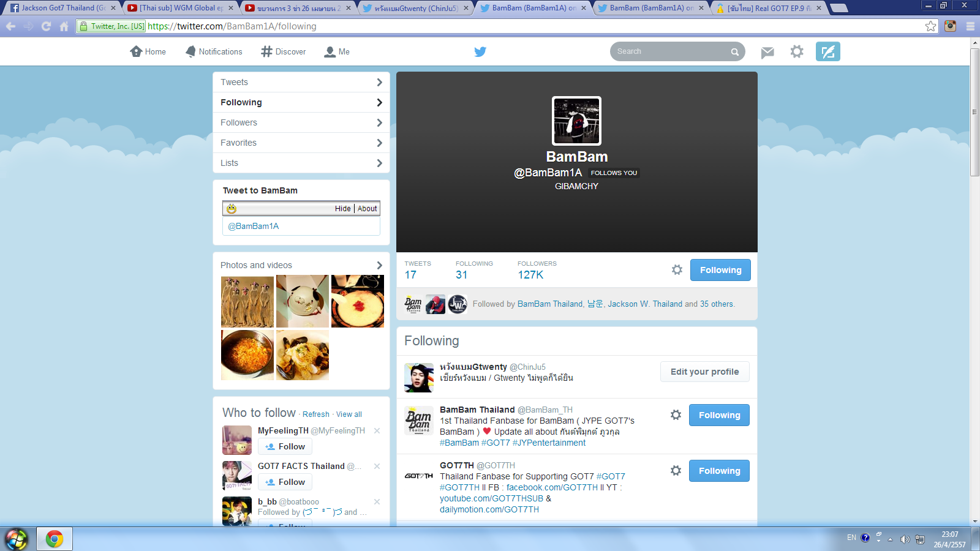
Task: Open settings gear in top bar
Action: pyautogui.click(x=797, y=51)
